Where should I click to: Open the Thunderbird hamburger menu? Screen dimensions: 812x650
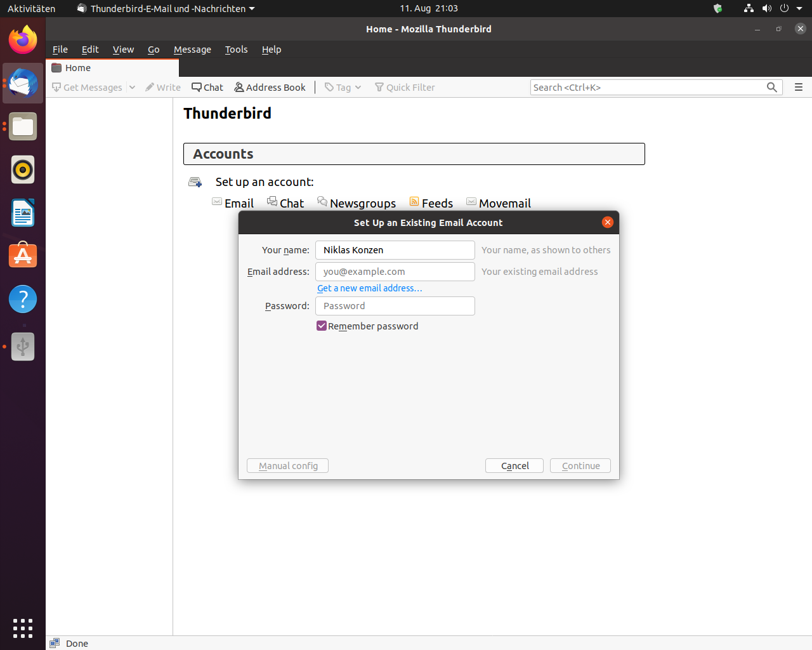tap(799, 88)
